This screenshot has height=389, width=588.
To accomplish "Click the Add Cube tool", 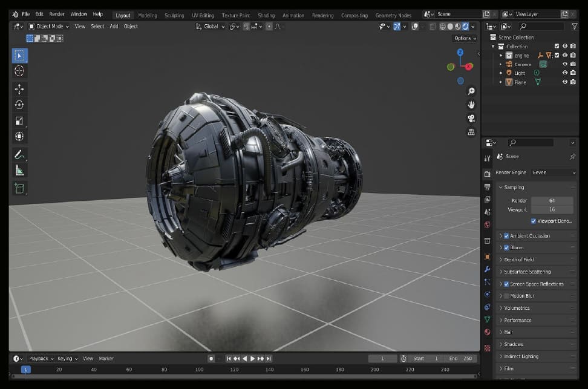I will pyautogui.click(x=19, y=188).
